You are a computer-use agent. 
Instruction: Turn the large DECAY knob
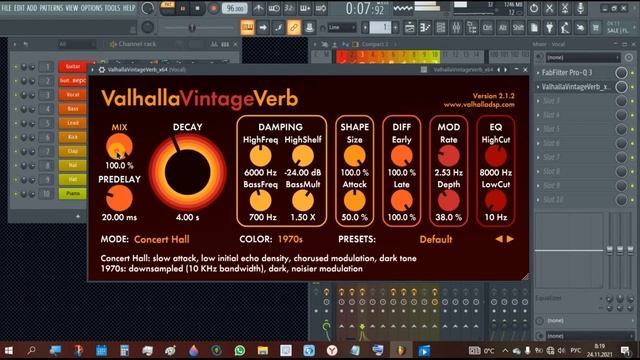(x=187, y=172)
